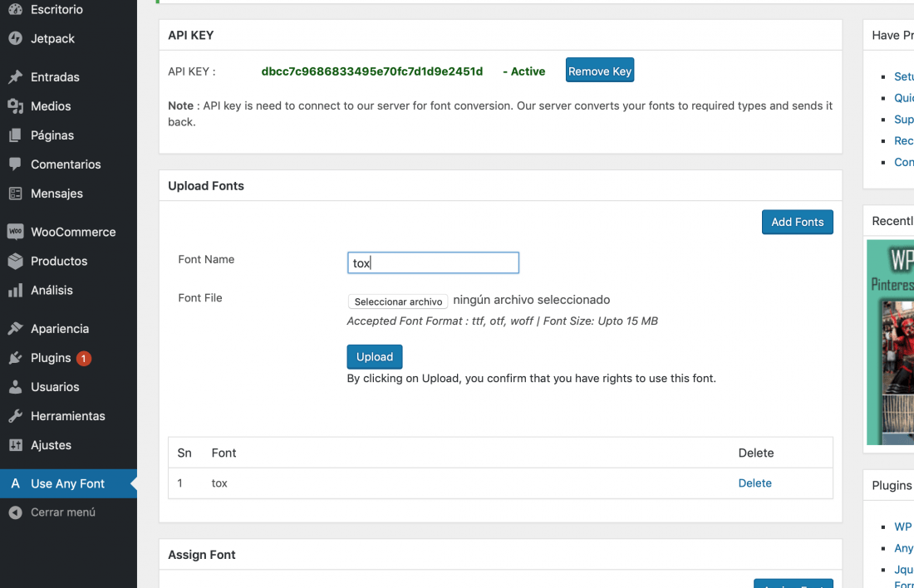Screen dimensions: 914x588
Task: Focus the Font Name input field
Action: click(x=433, y=262)
